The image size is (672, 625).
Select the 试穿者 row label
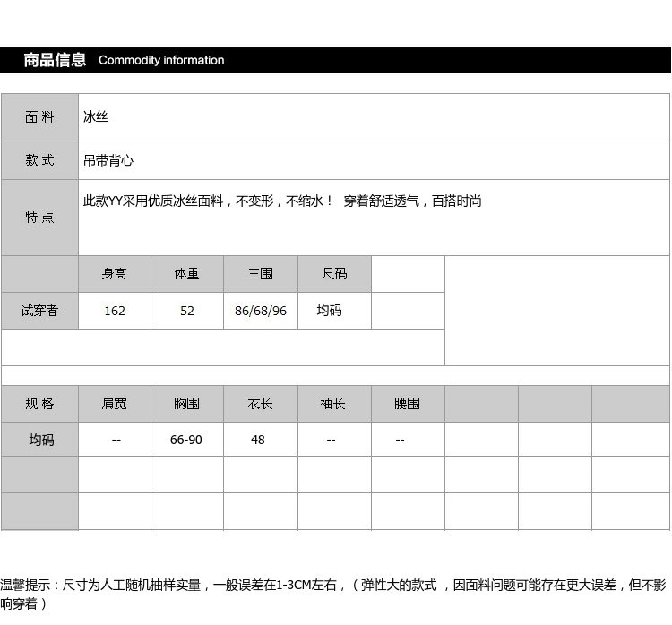pyautogui.click(x=39, y=311)
